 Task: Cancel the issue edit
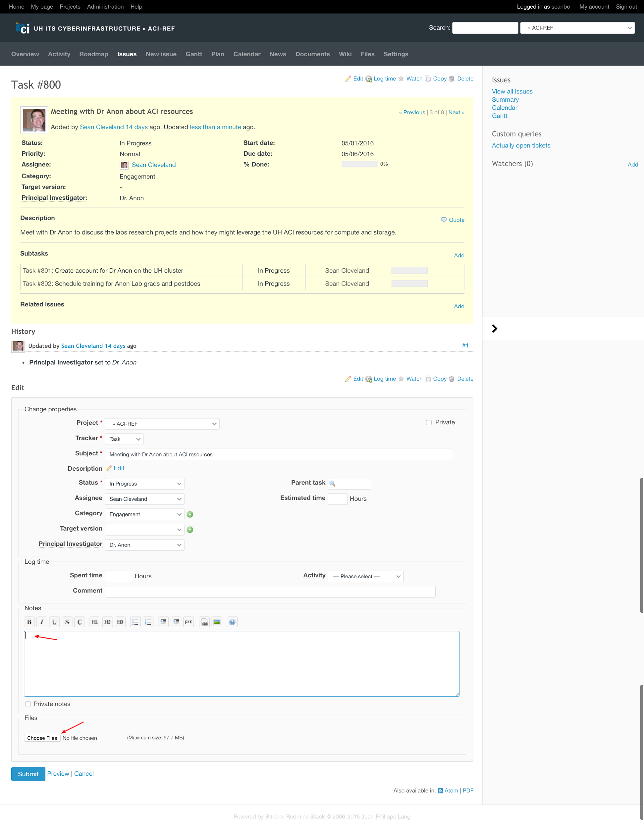[x=84, y=774]
